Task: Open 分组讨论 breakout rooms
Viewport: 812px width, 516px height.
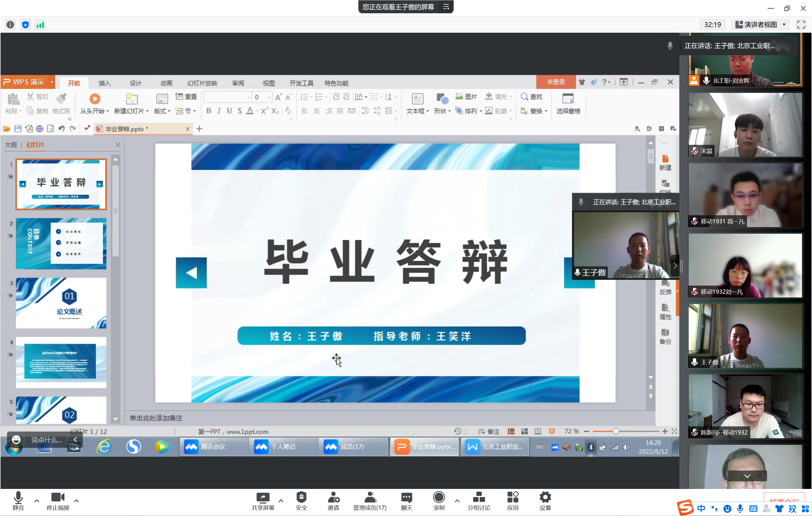Action: pyautogui.click(x=479, y=501)
